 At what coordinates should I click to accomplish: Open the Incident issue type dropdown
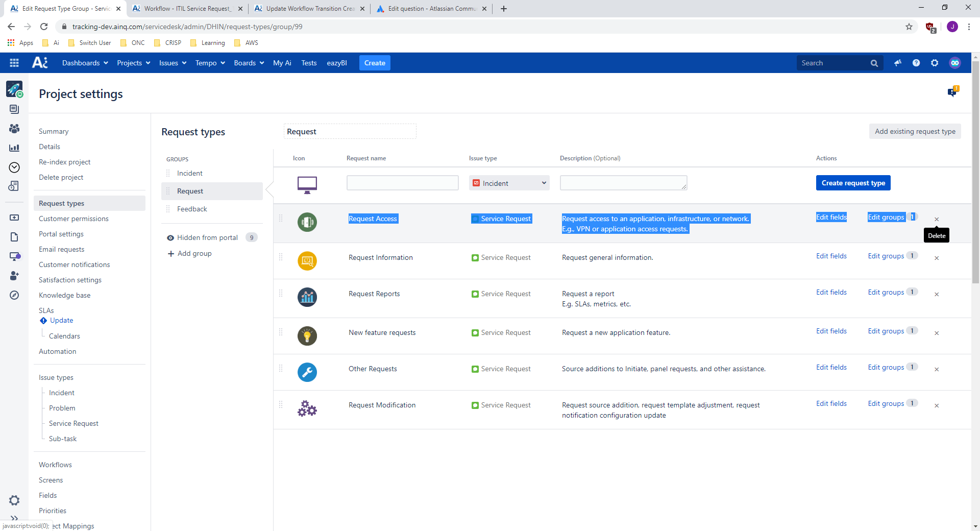pos(509,182)
